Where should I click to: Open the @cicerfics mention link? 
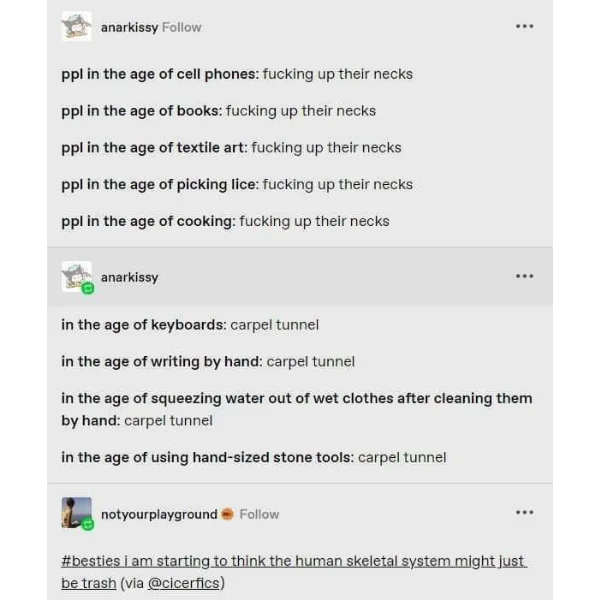(x=184, y=583)
